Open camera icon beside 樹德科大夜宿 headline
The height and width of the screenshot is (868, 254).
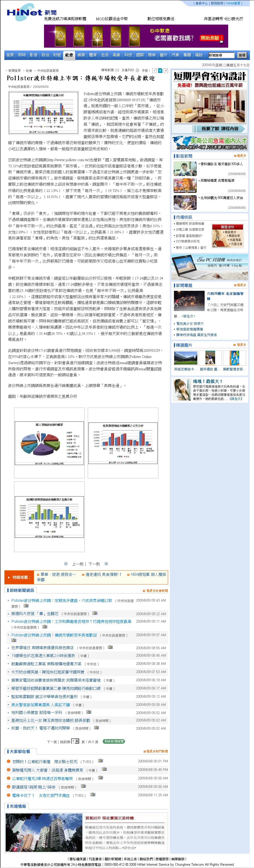(95, 613)
